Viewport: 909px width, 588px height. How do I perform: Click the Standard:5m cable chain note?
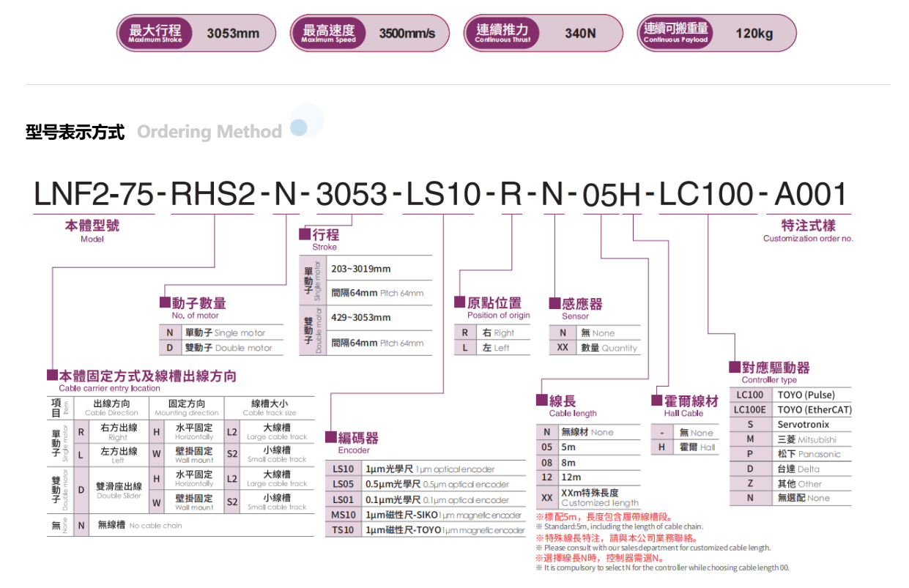(620, 527)
